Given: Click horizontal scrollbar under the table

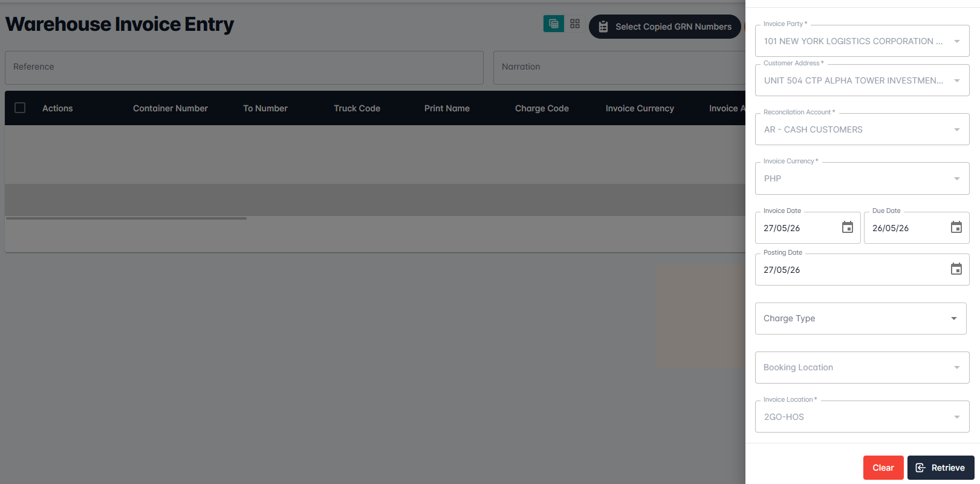Looking at the screenshot, I should point(126,218).
